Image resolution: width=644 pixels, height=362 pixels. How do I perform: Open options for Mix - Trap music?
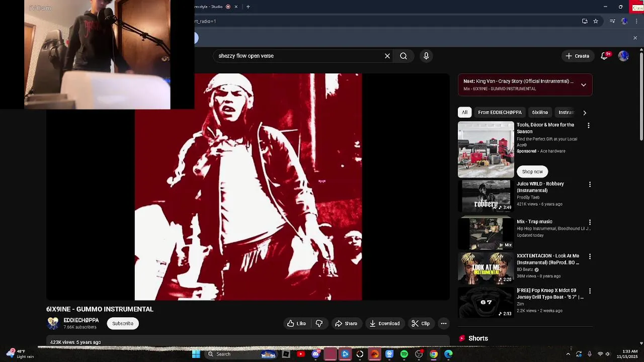[x=590, y=222]
